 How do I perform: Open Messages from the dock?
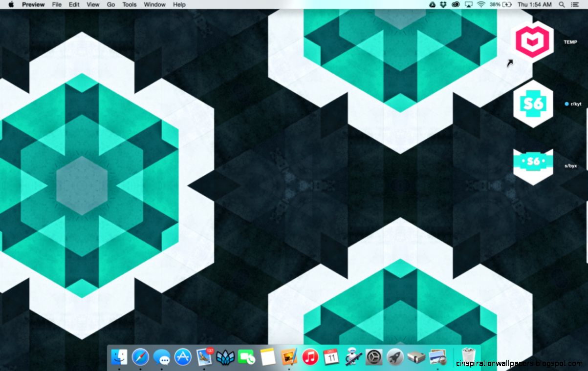point(161,357)
